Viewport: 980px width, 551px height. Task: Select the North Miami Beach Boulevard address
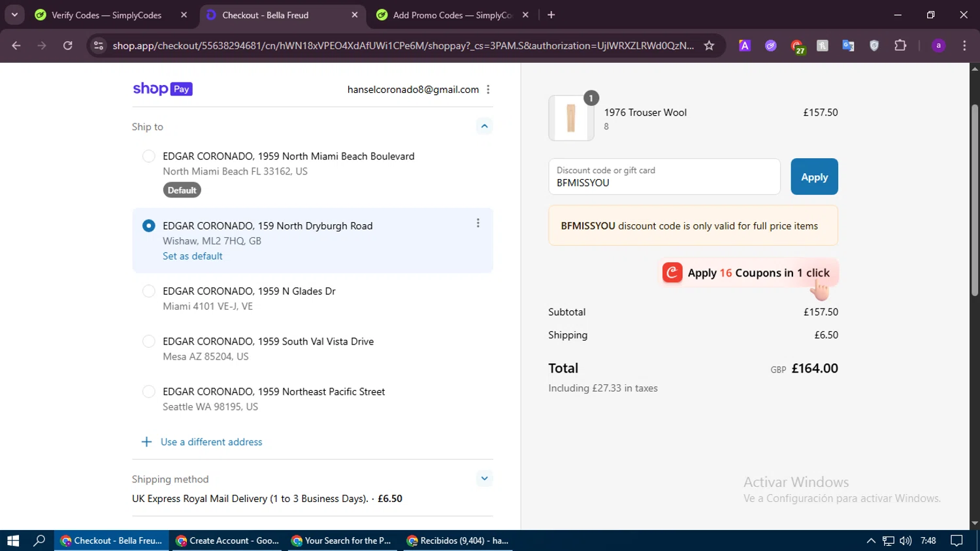149,156
